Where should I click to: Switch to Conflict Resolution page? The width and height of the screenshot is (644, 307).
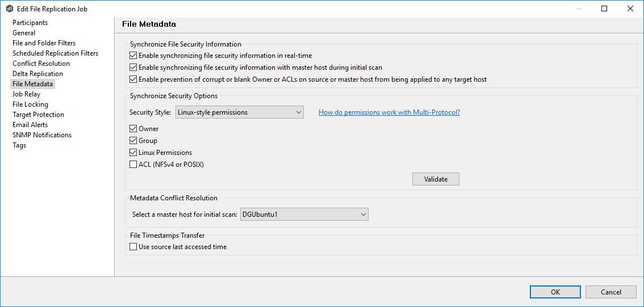41,64
